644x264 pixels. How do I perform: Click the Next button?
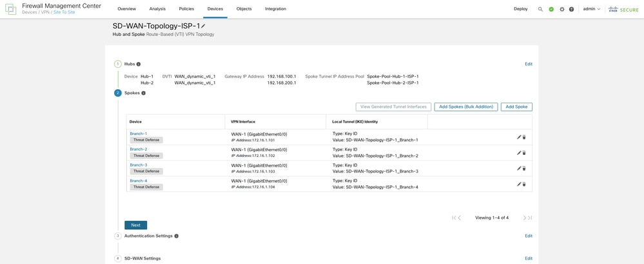[x=135, y=225]
